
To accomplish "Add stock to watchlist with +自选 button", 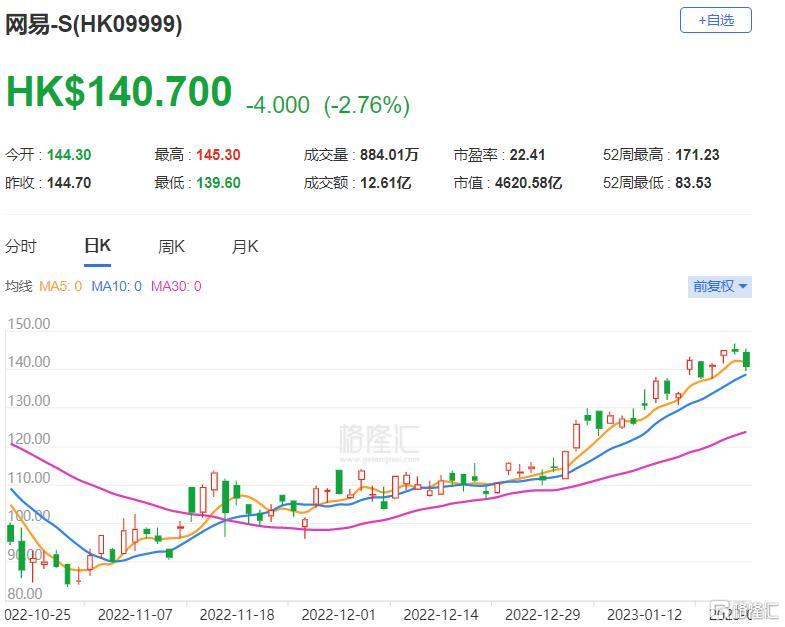I will (x=715, y=21).
